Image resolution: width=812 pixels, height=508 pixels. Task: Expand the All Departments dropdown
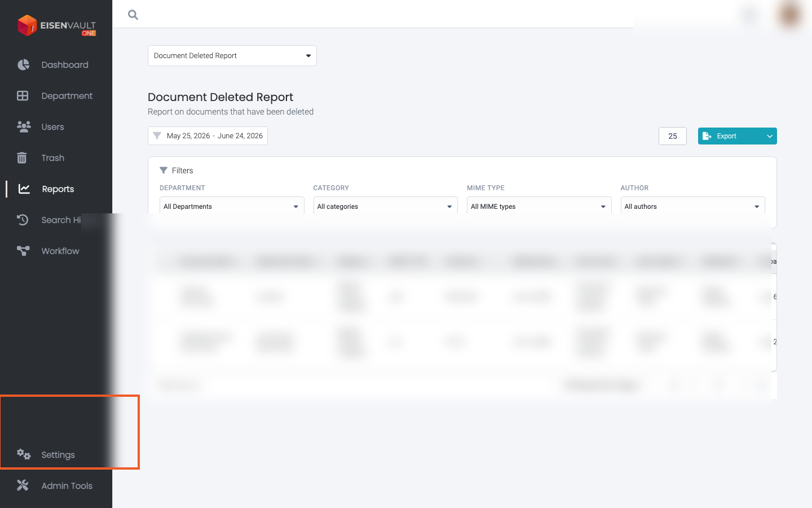point(232,206)
